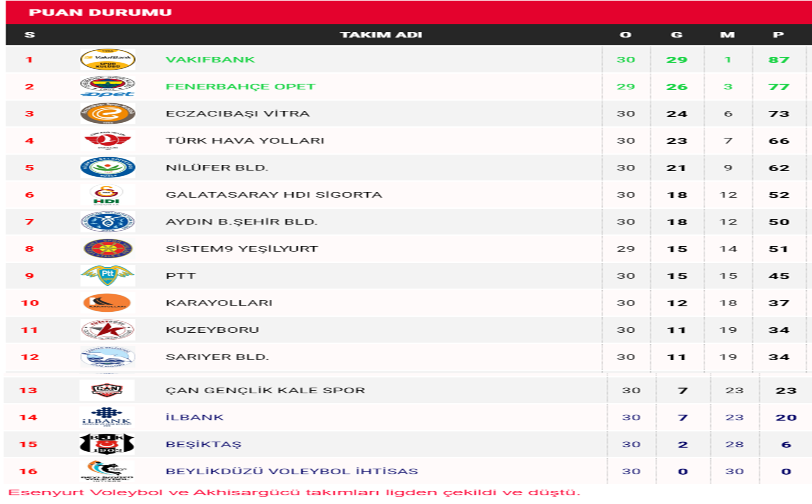The width and height of the screenshot is (812, 504).
Task: Click Galatasaray HDI Sigorta's 52 points
Action: (779, 195)
